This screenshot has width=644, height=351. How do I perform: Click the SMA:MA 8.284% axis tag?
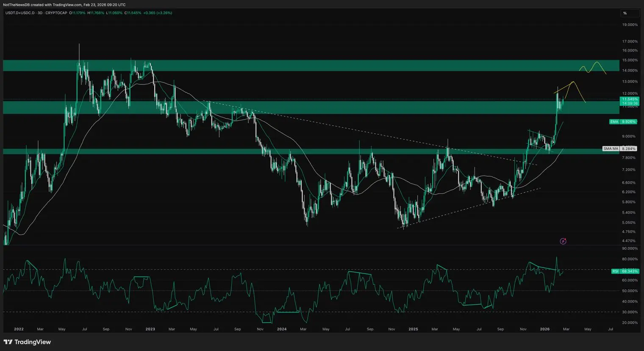tap(619, 149)
